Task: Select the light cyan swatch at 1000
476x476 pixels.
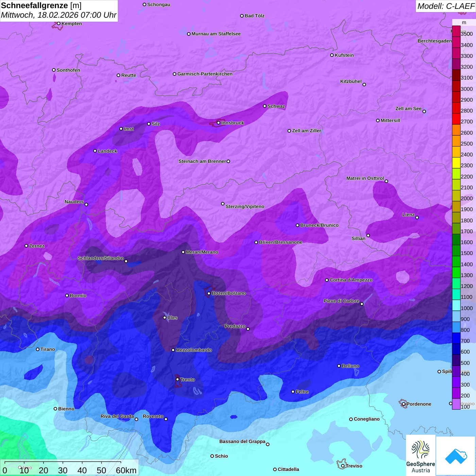Action: tap(456, 305)
